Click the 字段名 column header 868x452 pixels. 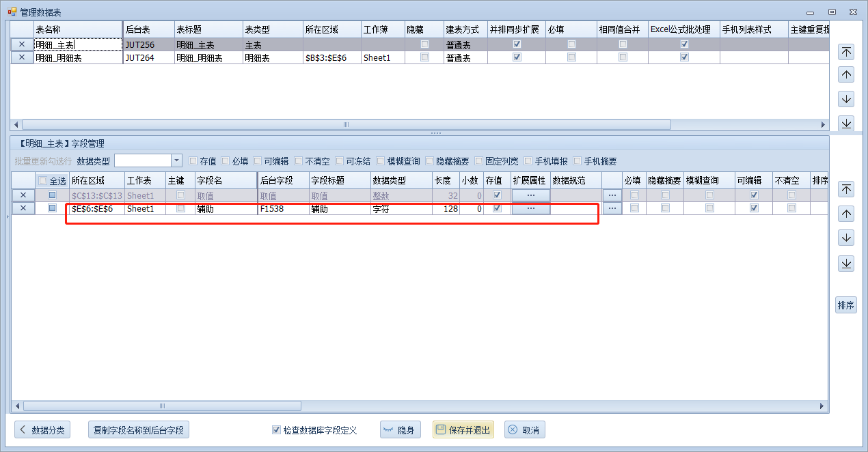click(x=226, y=181)
